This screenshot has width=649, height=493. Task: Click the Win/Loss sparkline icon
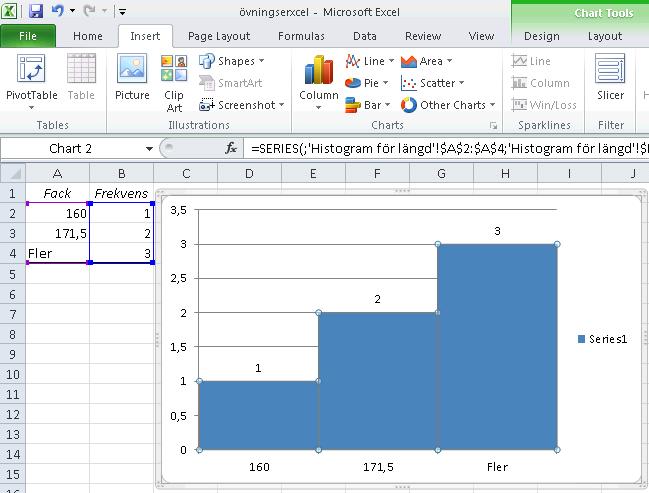pyautogui.click(x=519, y=105)
